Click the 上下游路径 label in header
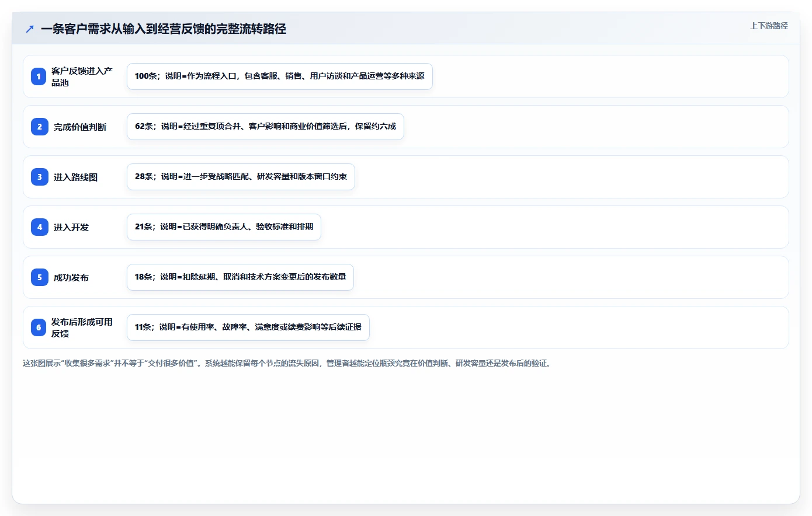Viewport: 812px width, 516px height. click(769, 26)
